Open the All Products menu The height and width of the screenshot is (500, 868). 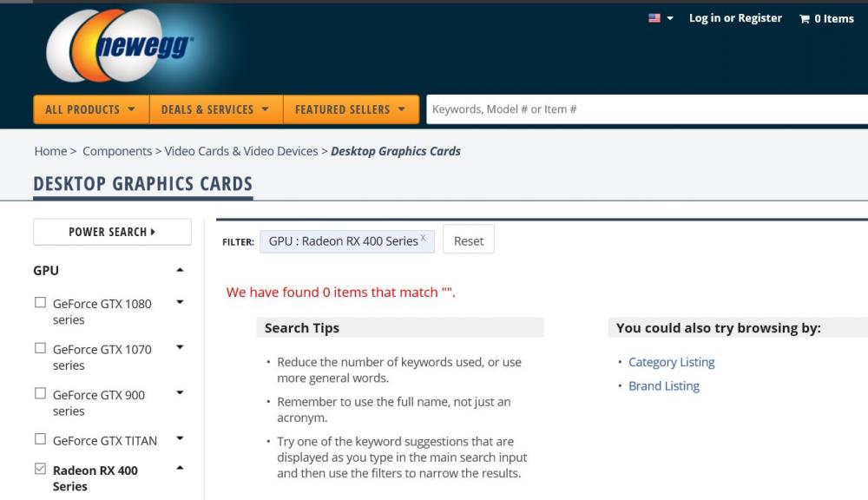coord(90,109)
